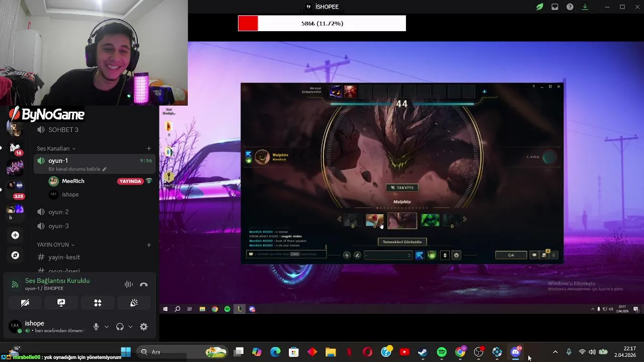The width and height of the screenshot is (644, 362).
Task: Collapse the Ses Kanalları category
Action: [x=56, y=148]
